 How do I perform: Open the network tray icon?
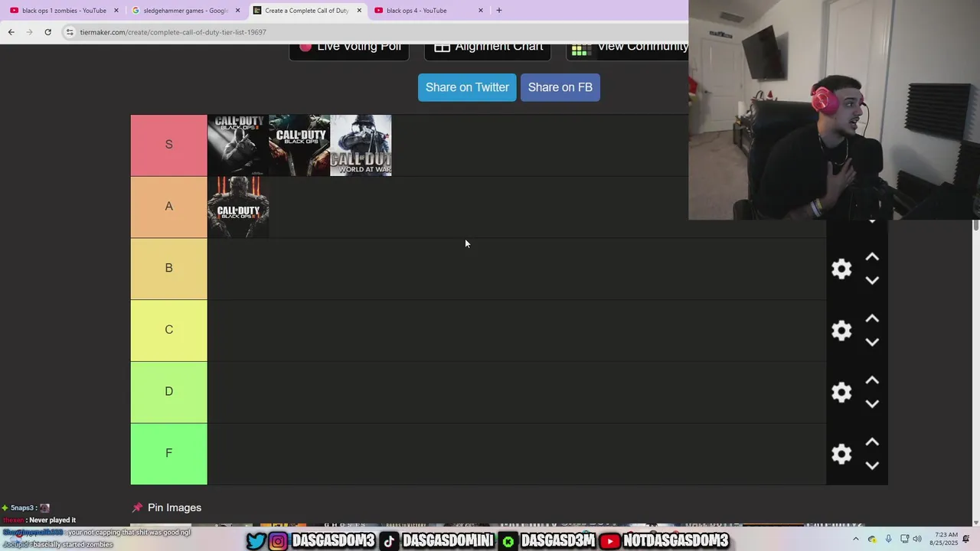point(904,540)
